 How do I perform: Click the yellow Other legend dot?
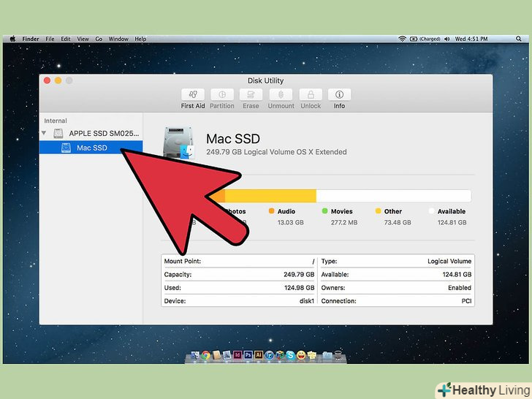pos(378,211)
